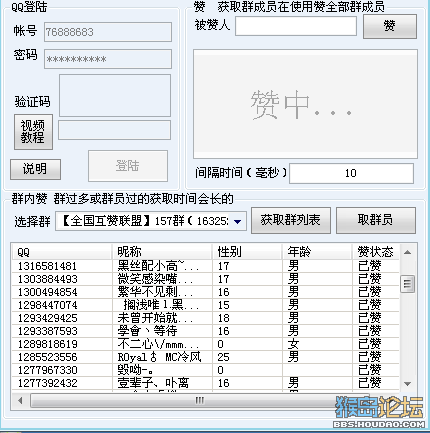The width and height of the screenshot is (430, 433).
Task: Click the 被赞人 input field
Action: coord(296,26)
